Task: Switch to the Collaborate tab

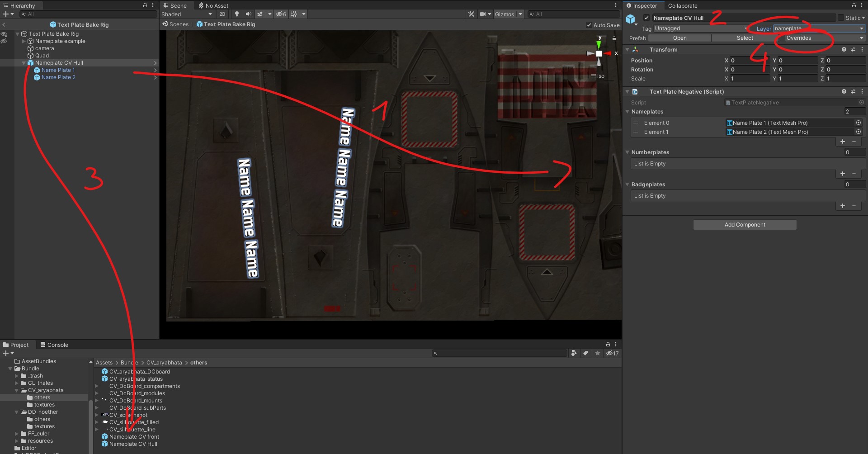Action: click(683, 5)
